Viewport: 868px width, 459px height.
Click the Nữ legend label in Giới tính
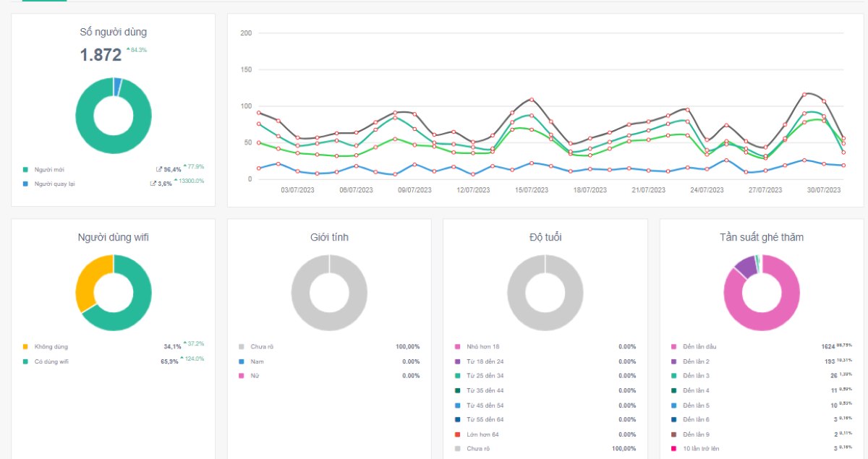click(x=254, y=376)
